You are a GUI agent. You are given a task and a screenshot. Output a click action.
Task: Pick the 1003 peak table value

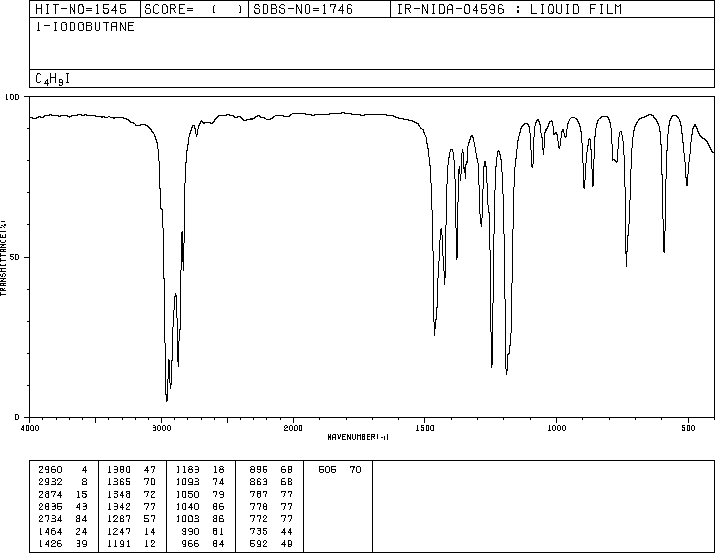click(187, 519)
